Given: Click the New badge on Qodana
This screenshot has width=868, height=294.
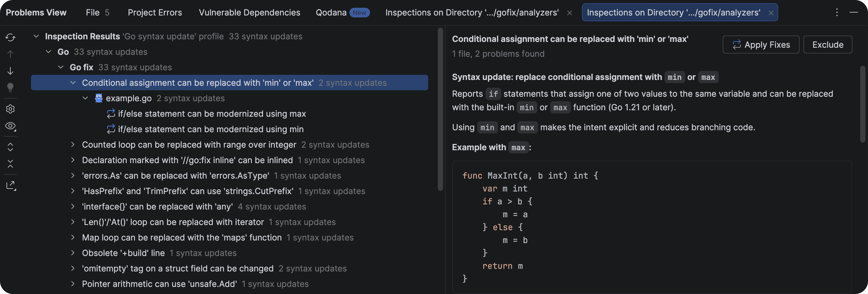Looking at the screenshot, I should tap(359, 13).
